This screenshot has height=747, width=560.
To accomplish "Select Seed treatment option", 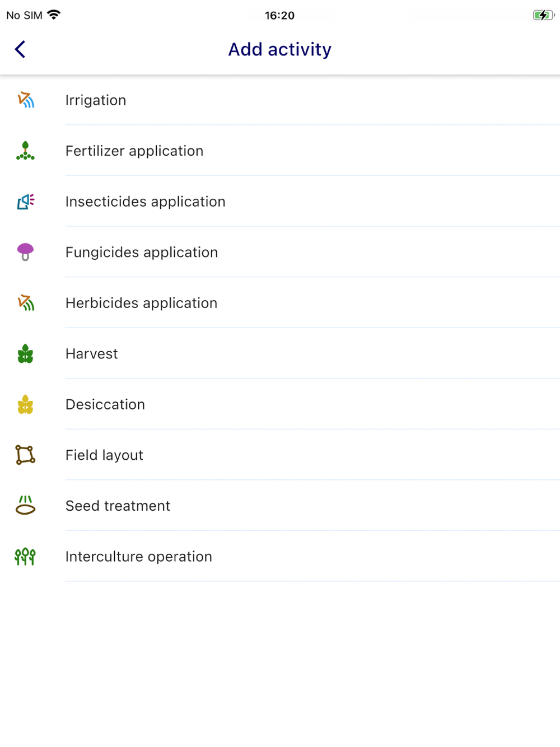I will point(118,506).
